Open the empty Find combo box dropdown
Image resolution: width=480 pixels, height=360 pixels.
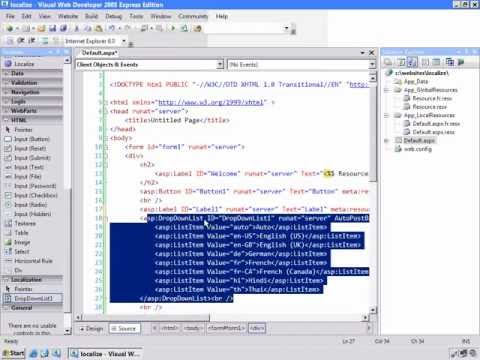pyautogui.click(x=286, y=28)
